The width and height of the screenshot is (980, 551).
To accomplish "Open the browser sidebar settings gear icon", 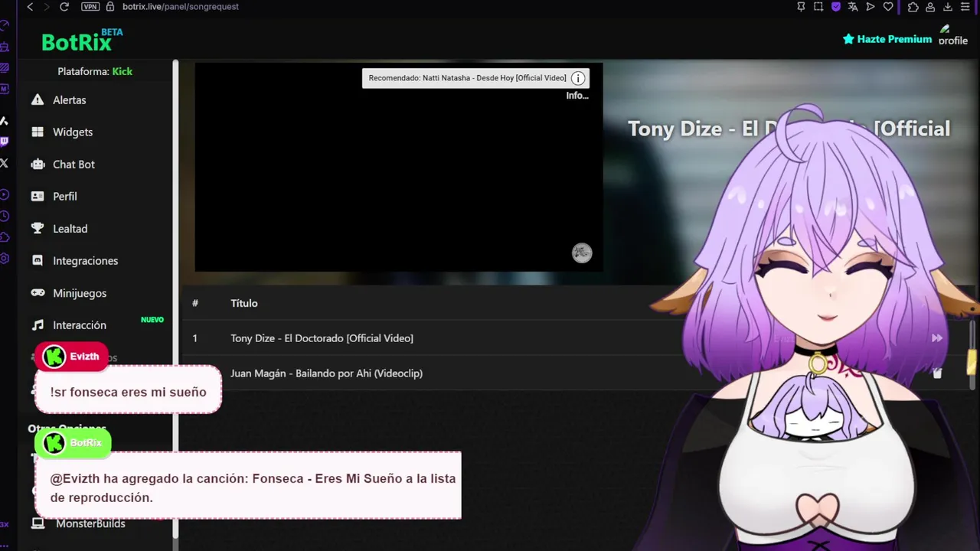I will pyautogui.click(x=5, y=259).
